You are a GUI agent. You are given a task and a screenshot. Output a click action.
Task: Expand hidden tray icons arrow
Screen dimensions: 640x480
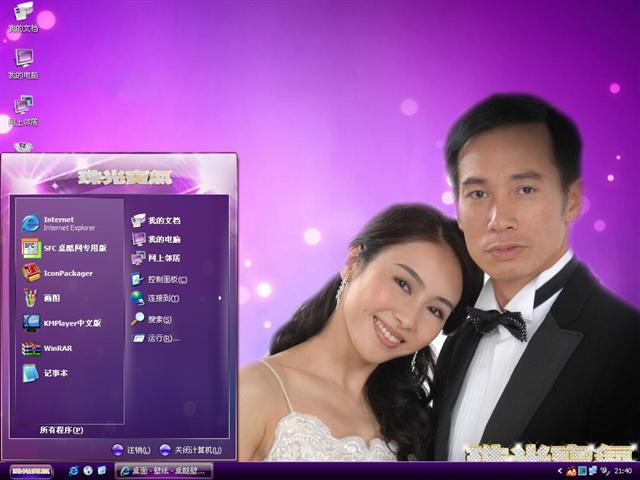[560, 471]
